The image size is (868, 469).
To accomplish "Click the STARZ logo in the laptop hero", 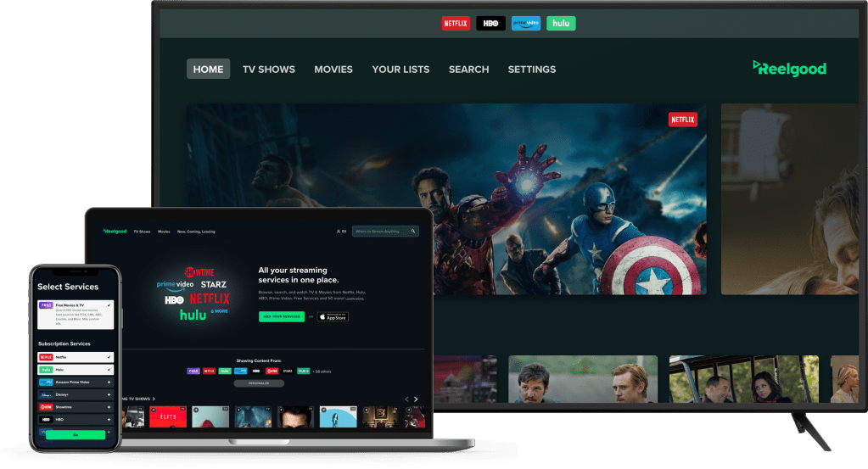I will (213, 284).
